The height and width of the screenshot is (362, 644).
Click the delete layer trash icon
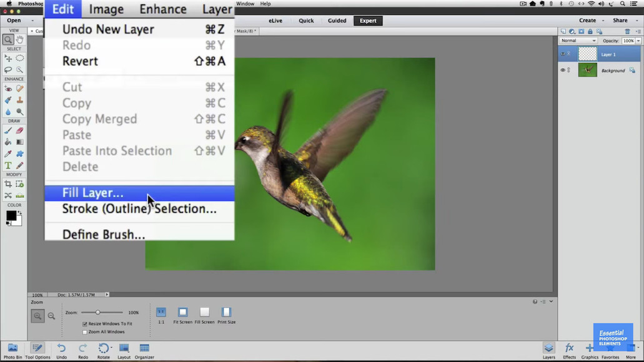pyautogui.click(x=628, y=31)
